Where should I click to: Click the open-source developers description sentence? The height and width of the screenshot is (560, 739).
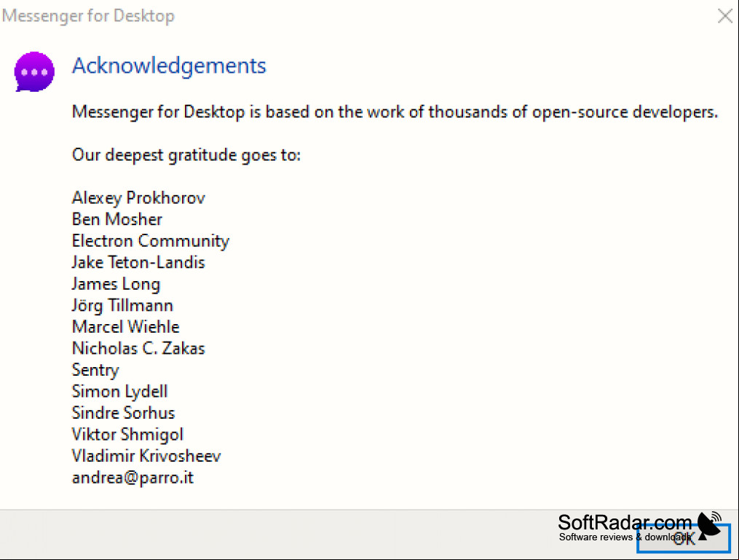pos(395,112)
